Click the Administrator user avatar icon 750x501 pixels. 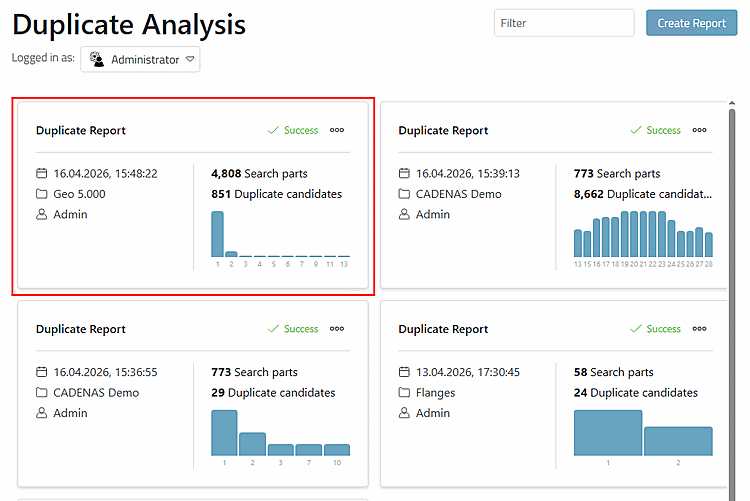(97, 59)
